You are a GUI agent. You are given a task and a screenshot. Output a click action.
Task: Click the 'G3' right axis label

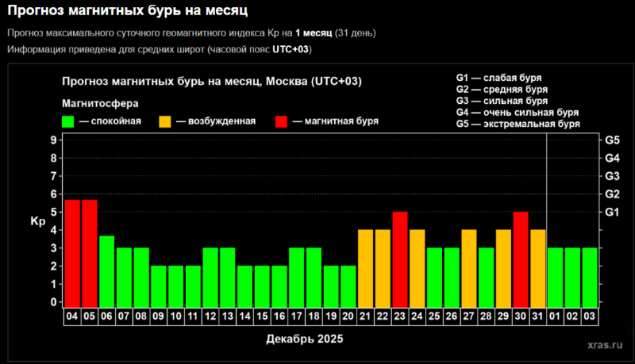point(612,176)
